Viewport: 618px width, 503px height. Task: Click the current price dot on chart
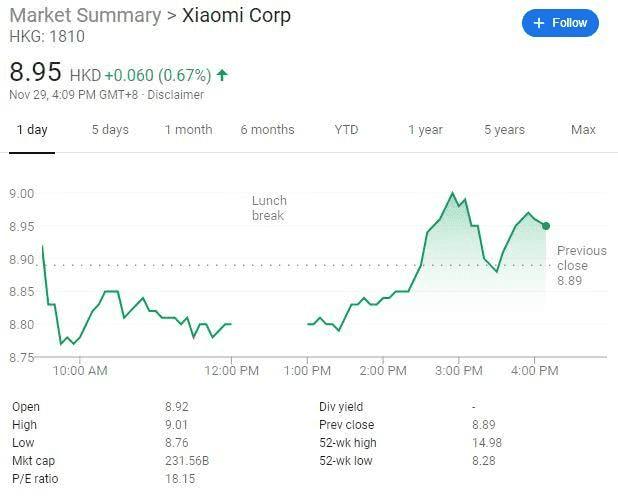tap(546, 226)
